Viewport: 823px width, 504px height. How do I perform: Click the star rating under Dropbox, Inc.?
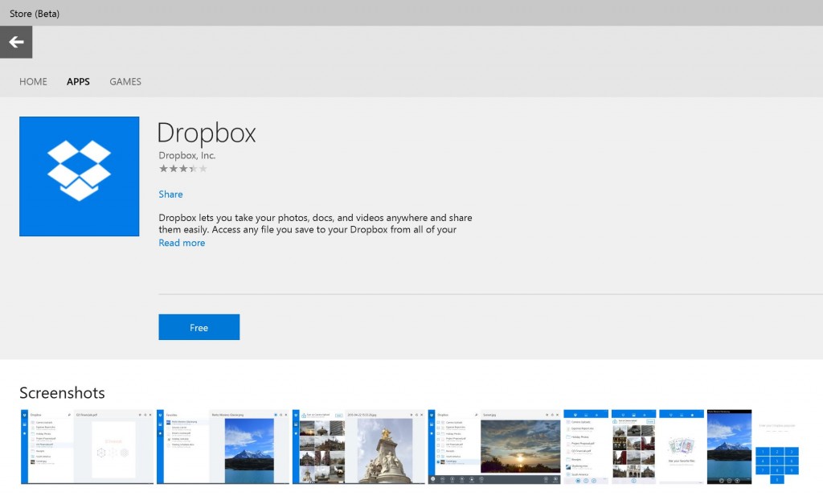tap(182, 169)
